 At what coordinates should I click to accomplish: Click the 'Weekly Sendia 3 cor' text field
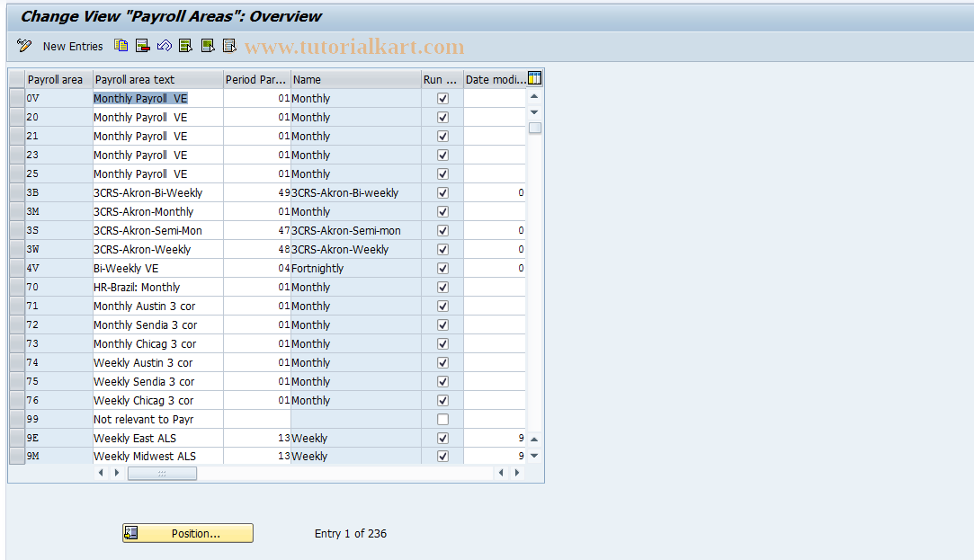[157, 381]
